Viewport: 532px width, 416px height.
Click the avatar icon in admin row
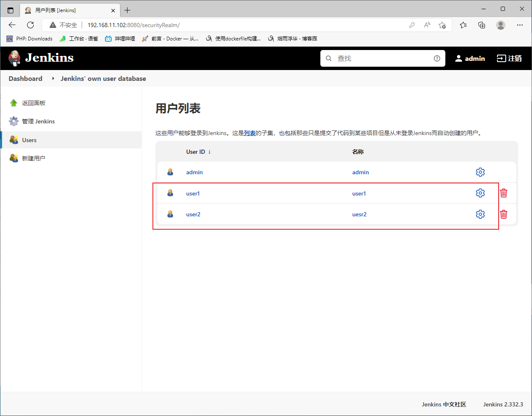click(x=170, y=172)
